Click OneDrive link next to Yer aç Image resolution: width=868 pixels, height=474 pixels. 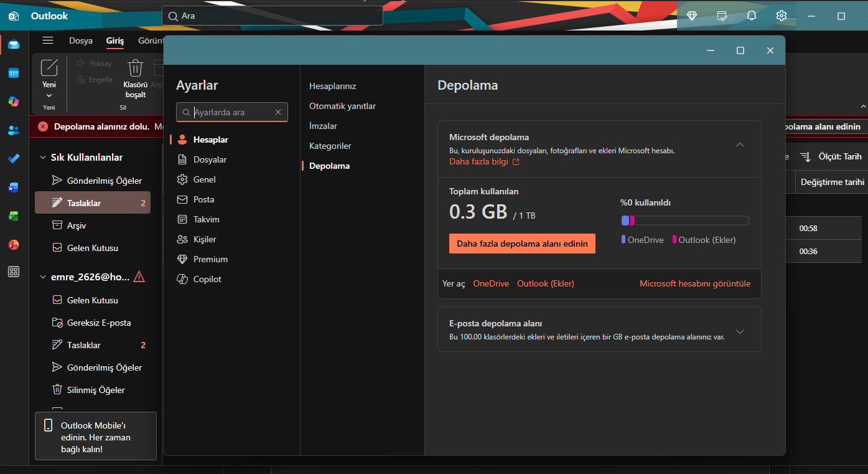pyautogui.click(x=491, y=283)
